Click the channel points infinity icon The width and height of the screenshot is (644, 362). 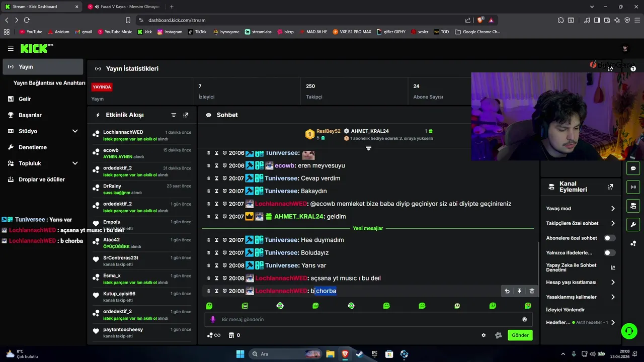(x=214, y=335)
